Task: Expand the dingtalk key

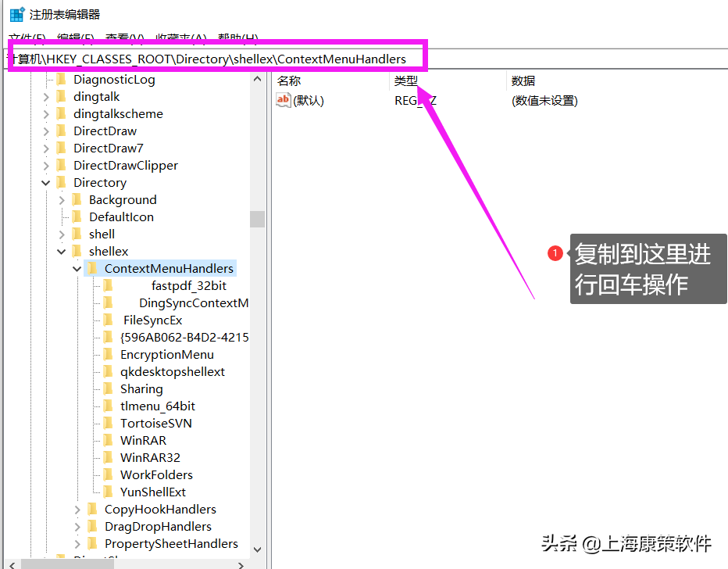Action: [x=45, y=97]
